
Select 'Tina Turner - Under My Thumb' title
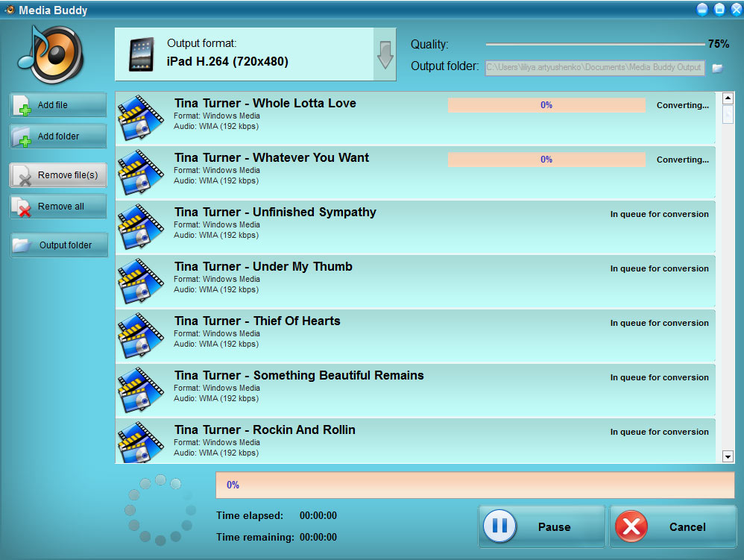[x=263, y=267]
